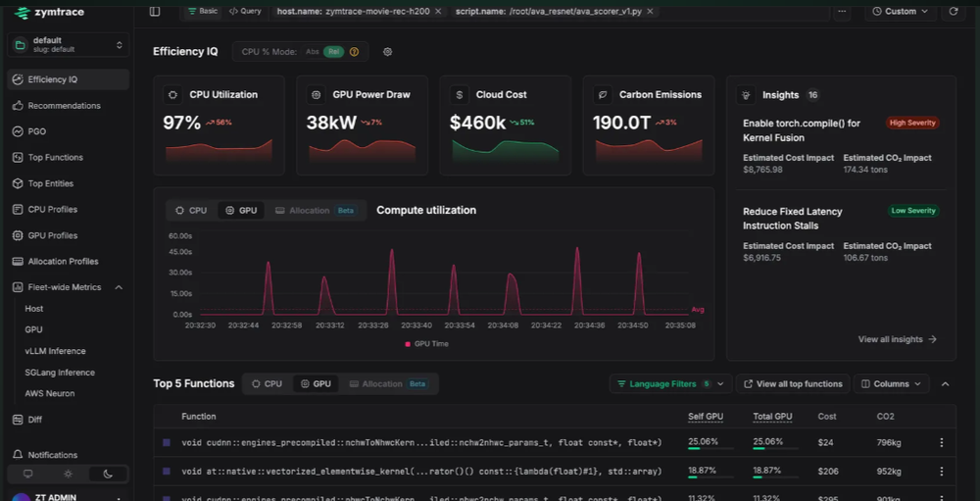This screenshot has height=501, width=980.
Task: Open row menu for vectorized_elementwise_kernel function
Action: click(942, 471)
